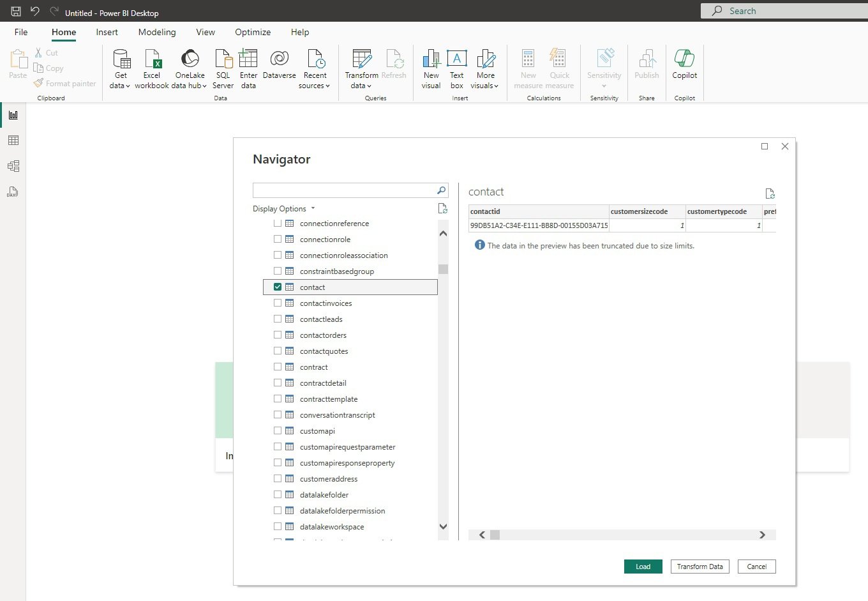Check the connectionrole checkbox
The height and width of the screenshot is (601, 868).
pos(278,239)
